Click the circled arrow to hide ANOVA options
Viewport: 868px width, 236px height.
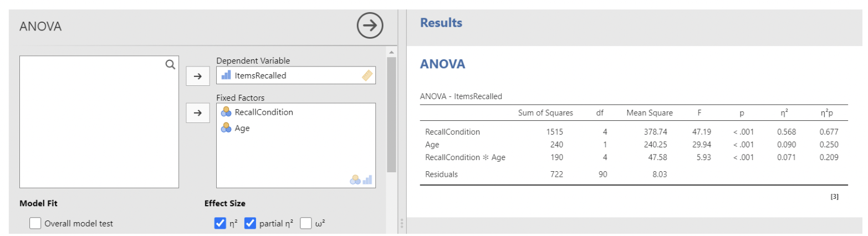point(370,25)
